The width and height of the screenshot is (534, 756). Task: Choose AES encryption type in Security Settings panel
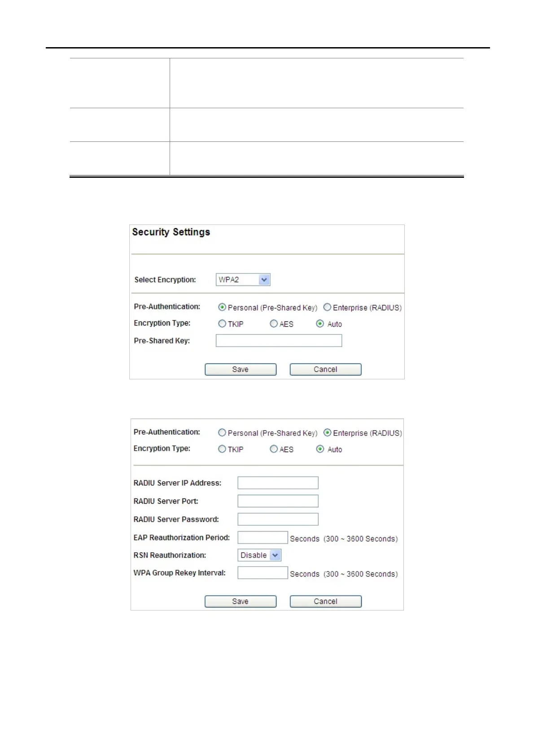(274, 324)
